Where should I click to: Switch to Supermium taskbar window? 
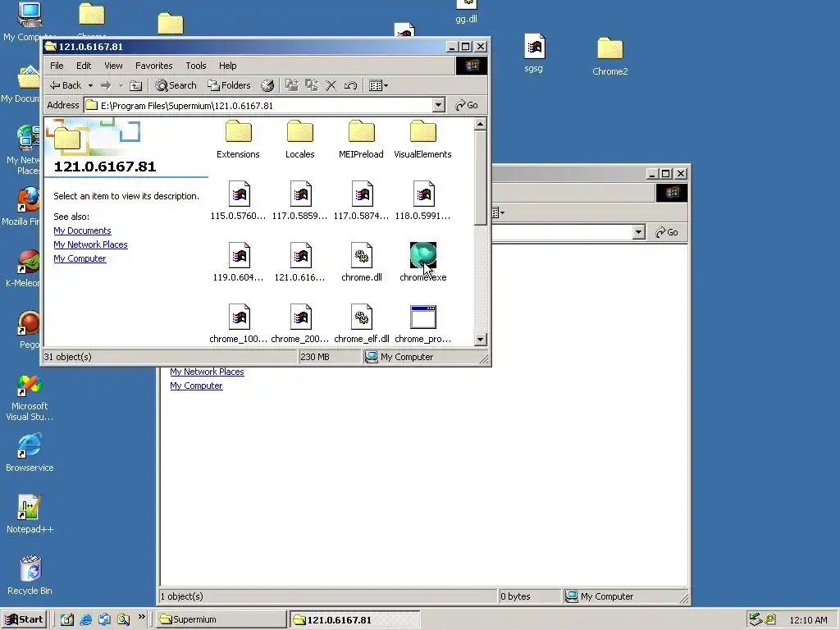click(x=221, y=619)
